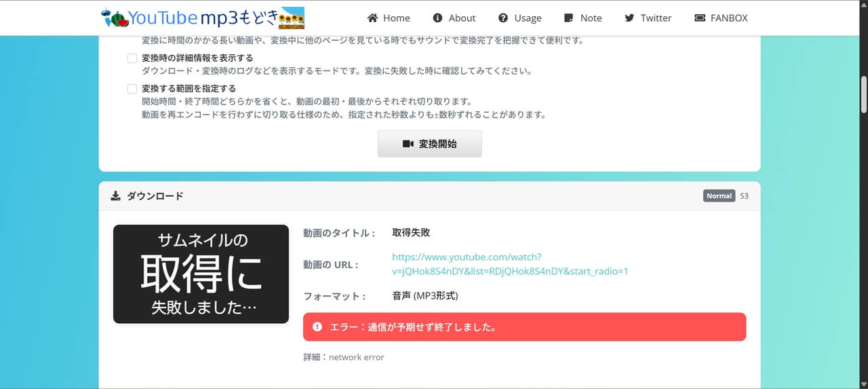The image size is (868, 389).
Task: Click the page vertical scrollbar thumb
Action: click(864, 94)
